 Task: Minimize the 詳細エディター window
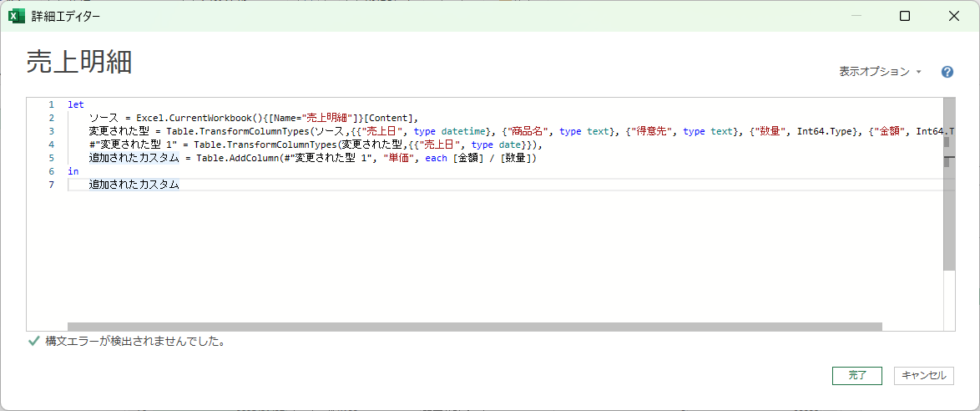pos(856,16)
